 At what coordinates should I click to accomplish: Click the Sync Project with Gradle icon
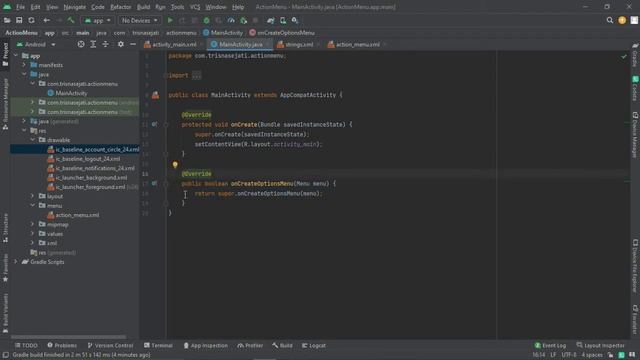271,20
